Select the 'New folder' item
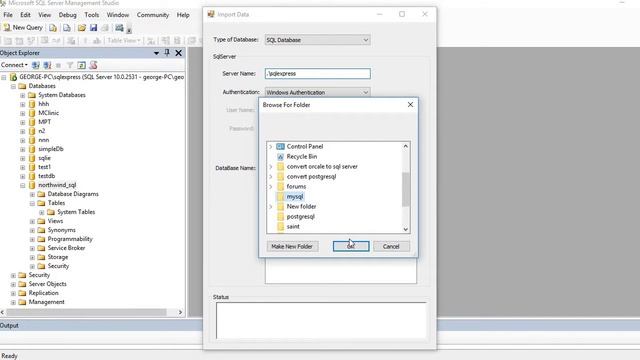640x360 pixels. [301, 207]
